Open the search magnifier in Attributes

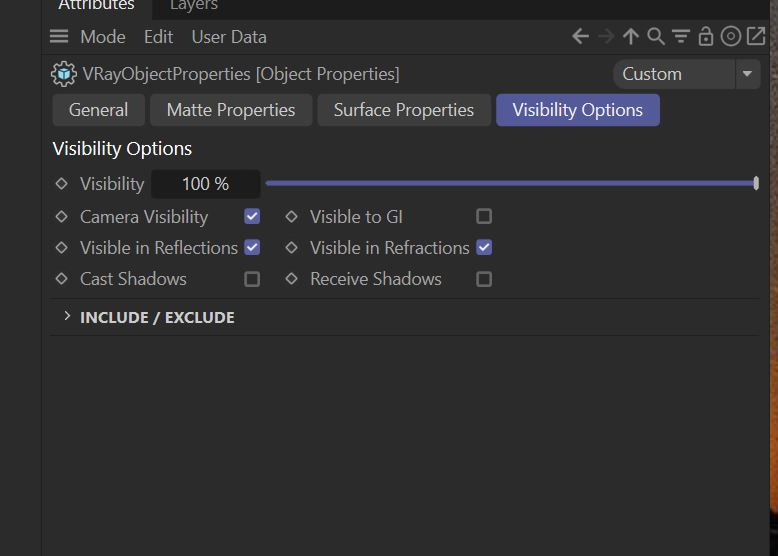coord(655,36)
